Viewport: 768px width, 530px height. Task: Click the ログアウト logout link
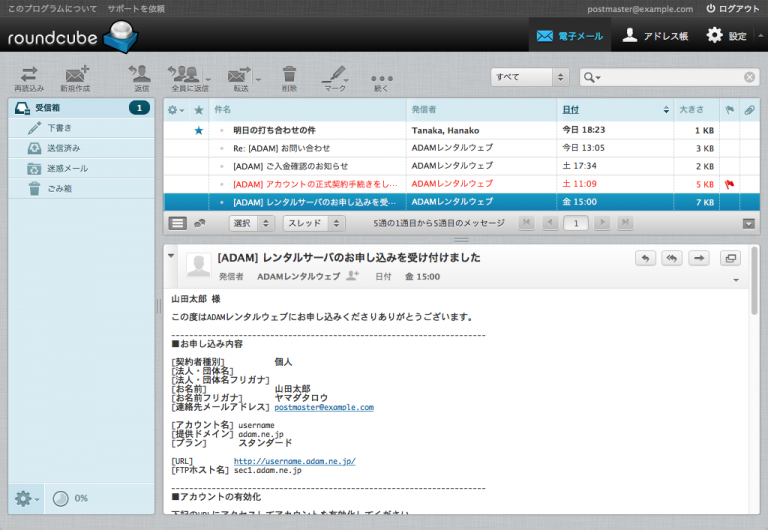click(732, 8)
